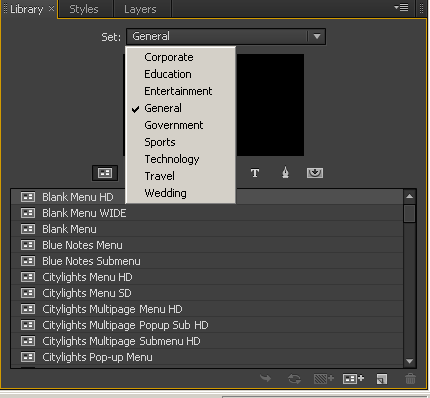Switch to the Layers tab
Screen dimensions: 430x398
click(x=140, y=9)
